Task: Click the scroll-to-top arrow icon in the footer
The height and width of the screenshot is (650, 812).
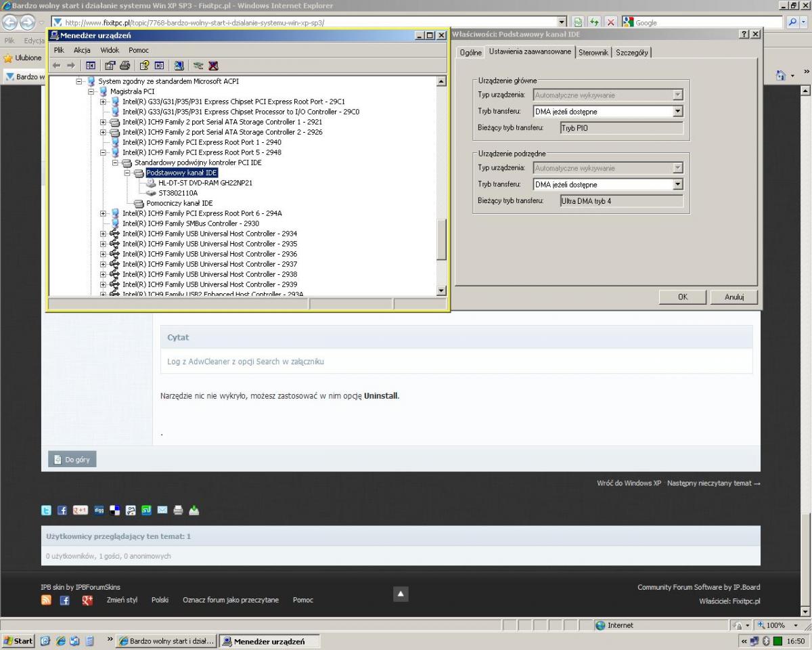Action: pyautogui.click(x=401, y=594)
